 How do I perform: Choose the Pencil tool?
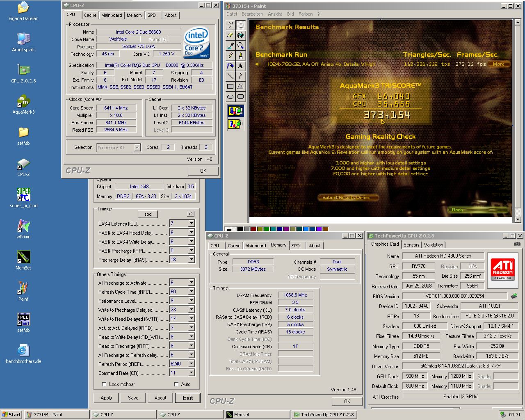231,56
